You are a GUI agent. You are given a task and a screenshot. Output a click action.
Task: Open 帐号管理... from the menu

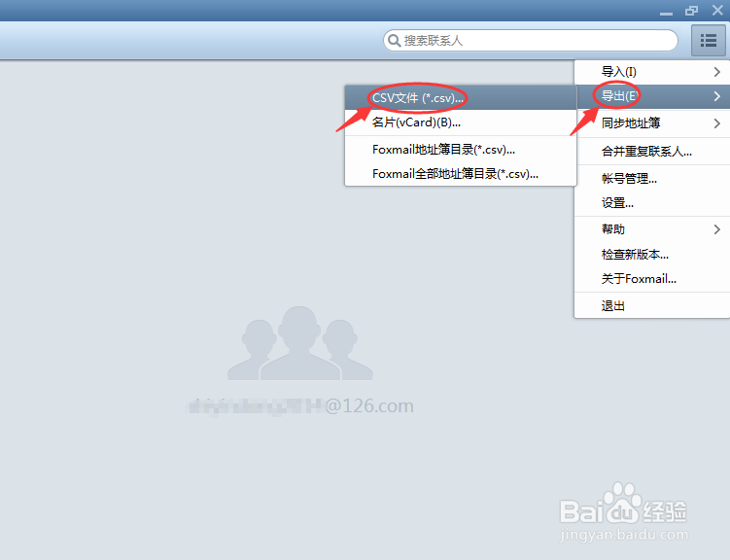point(652,178)
